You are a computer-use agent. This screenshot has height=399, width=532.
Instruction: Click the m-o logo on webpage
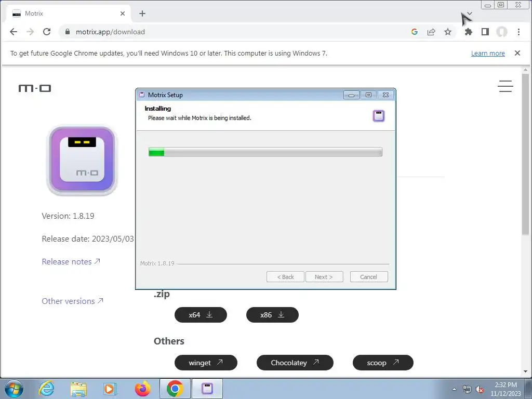[x=35, y=88]
